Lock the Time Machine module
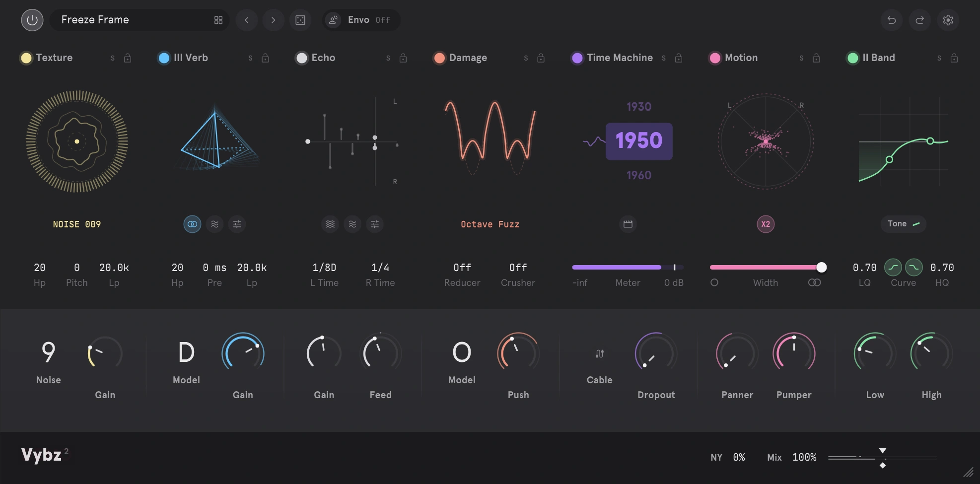 tap(679, 58)
